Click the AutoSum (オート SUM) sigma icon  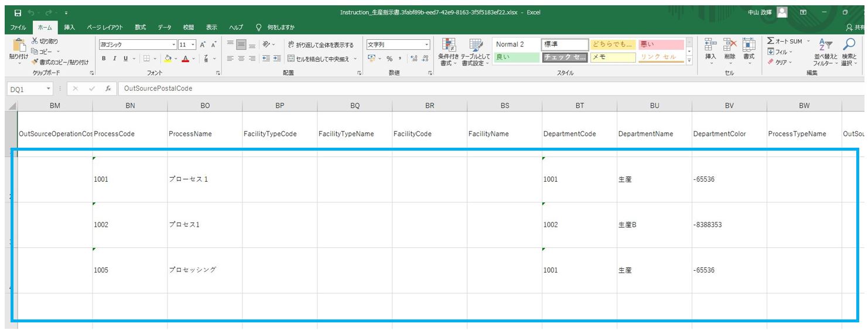771,41
